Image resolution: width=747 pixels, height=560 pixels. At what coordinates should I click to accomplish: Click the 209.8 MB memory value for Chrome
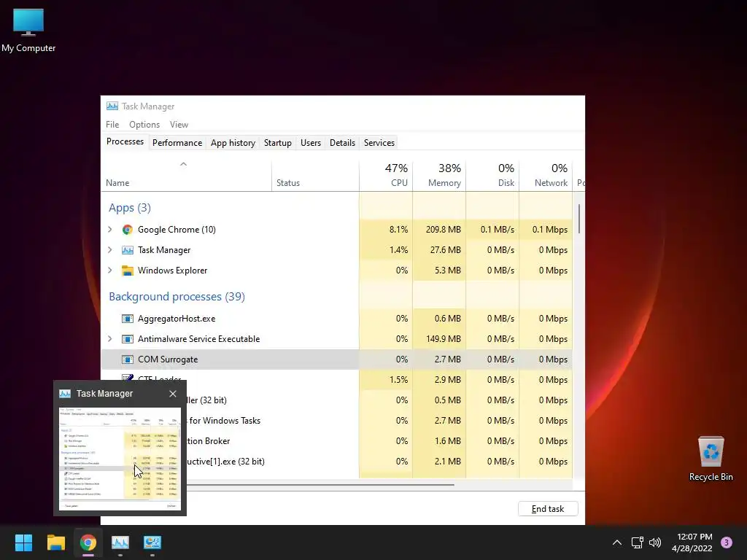[439, 230]
